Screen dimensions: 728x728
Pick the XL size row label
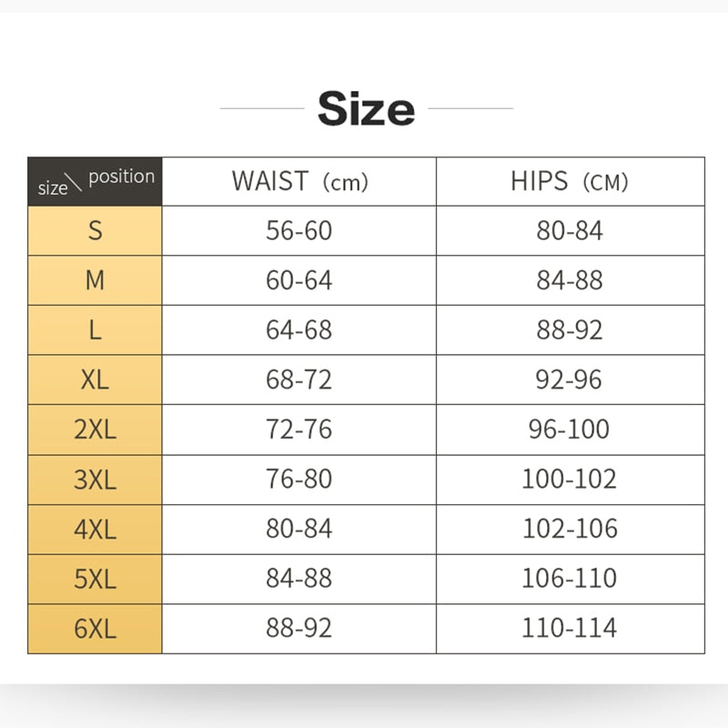pyautogui.click(x=95, y=379)
